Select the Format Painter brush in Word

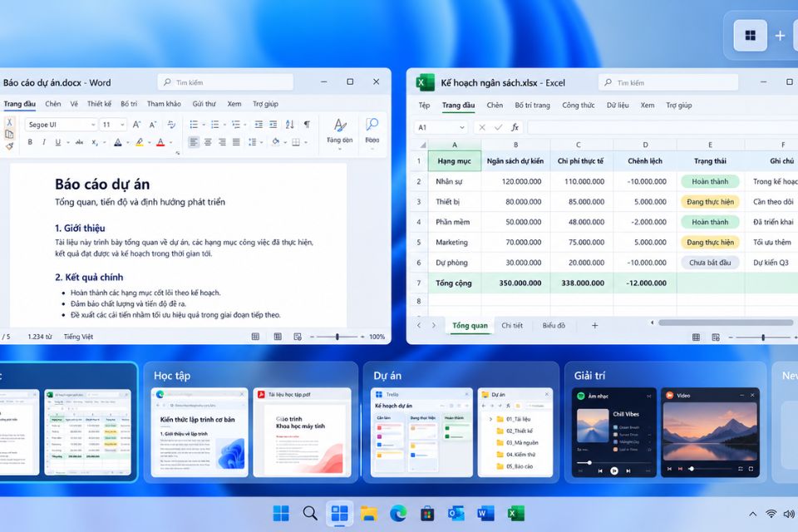9,146
